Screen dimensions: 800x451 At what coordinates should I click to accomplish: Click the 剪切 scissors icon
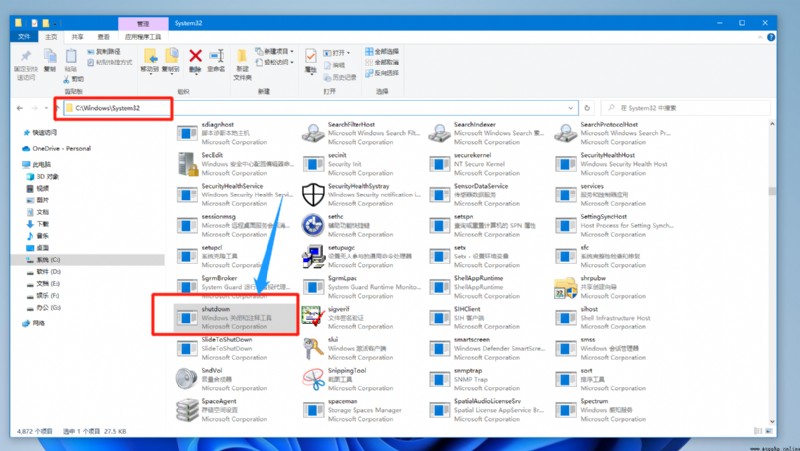[67, 79]
